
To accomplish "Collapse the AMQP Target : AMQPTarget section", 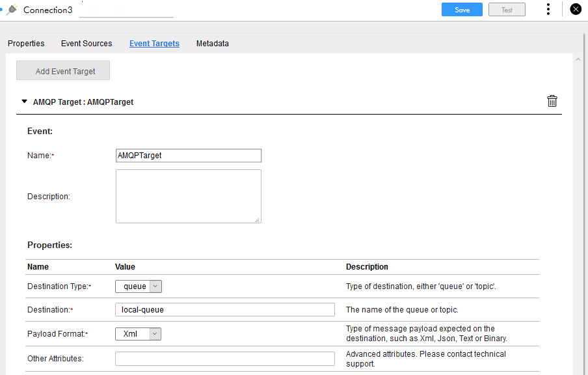I will click(24, 102).
